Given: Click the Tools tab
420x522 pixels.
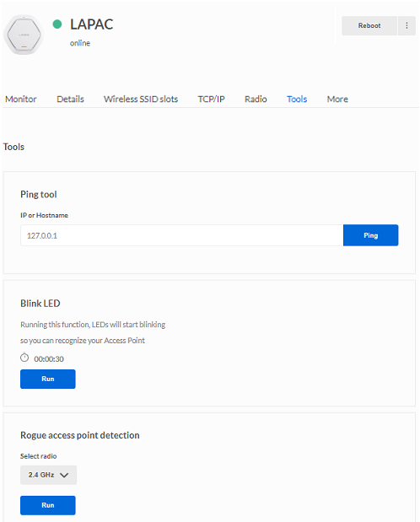Looking at the screenshot, I should click(297, 100).
